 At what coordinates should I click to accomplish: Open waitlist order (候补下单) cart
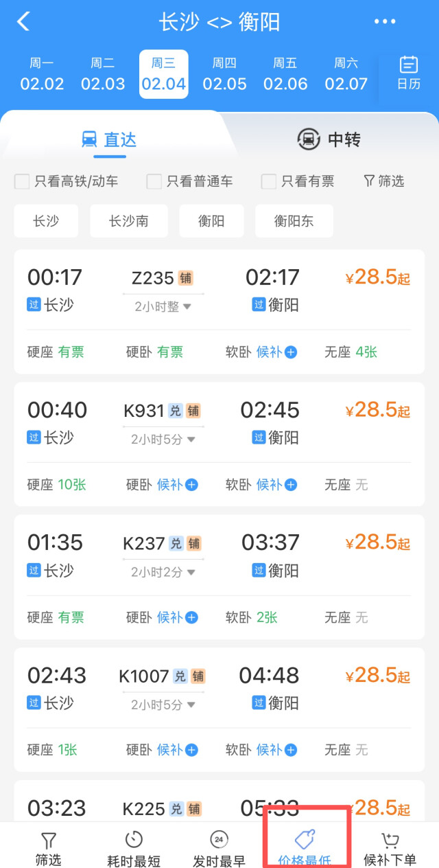point(390,848)
